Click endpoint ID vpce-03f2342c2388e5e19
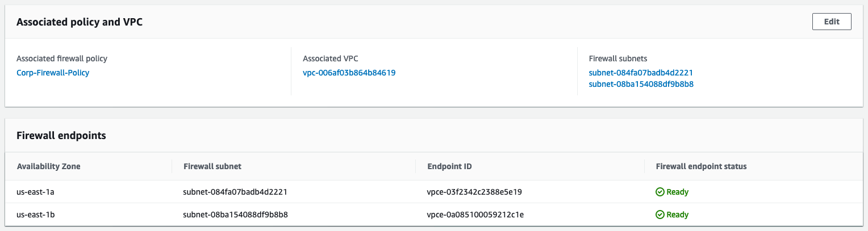Viewport: 868px width, 231px height. [474, 192]
